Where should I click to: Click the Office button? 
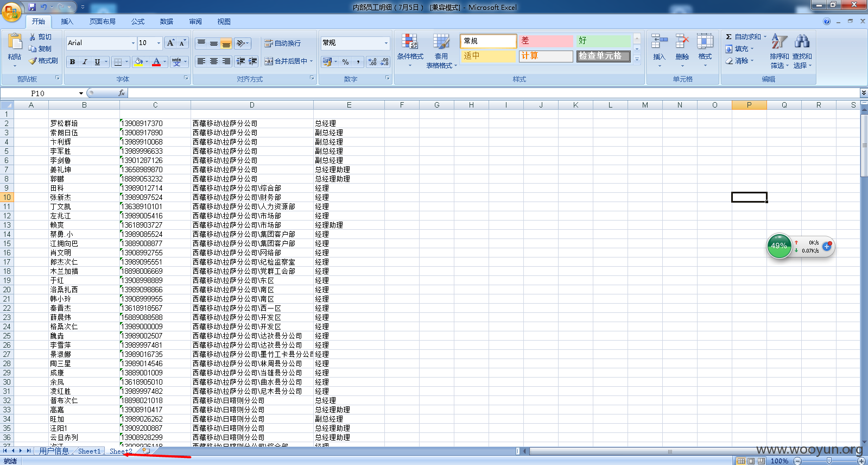click(12, 11)
